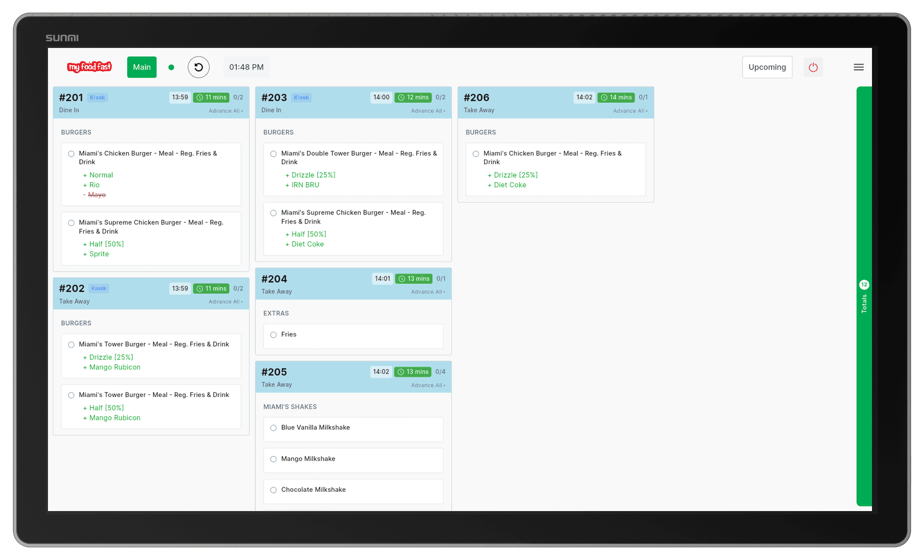Click Advance All on order #205

(x=428, y=385)
